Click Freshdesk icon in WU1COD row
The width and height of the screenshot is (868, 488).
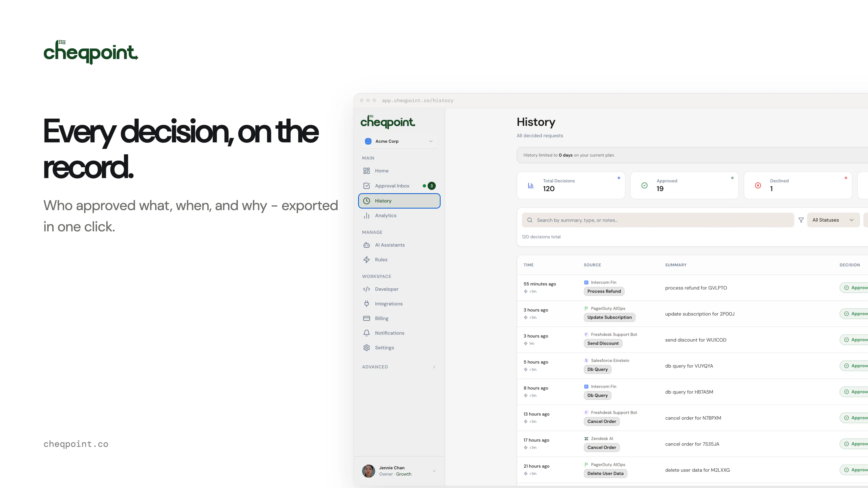586,334
